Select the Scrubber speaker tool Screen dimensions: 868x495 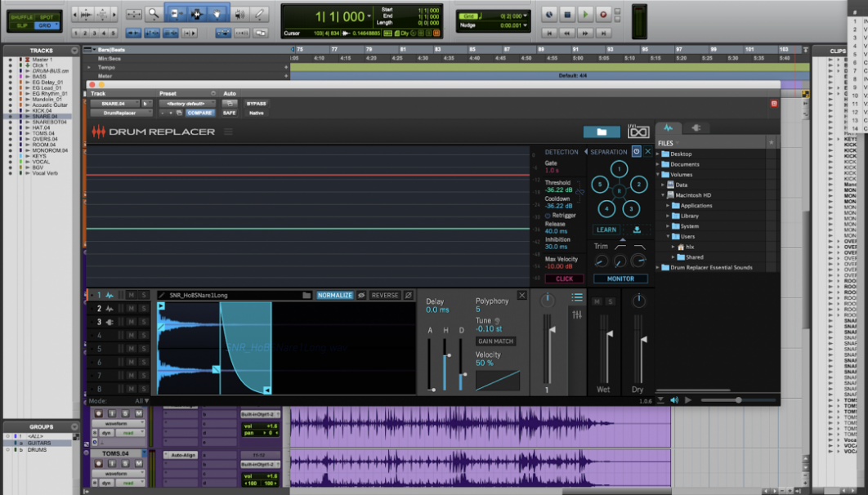(x=239, y=14)
